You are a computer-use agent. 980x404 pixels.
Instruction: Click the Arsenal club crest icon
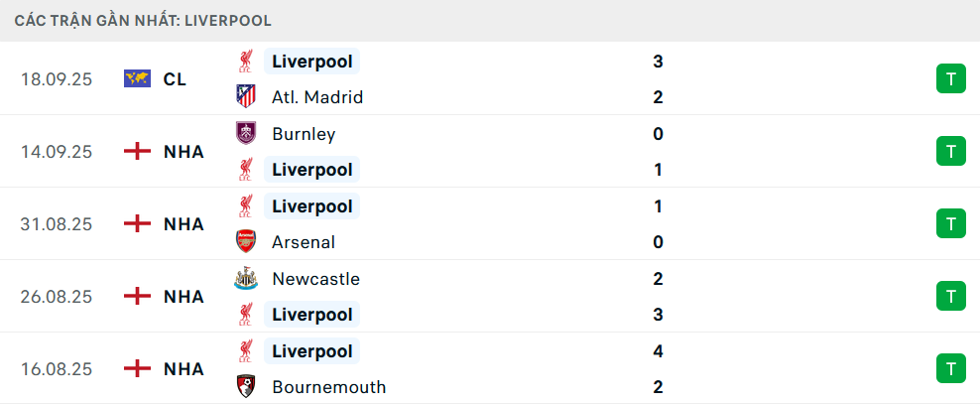pyautogui.click(x=245, y=242)
